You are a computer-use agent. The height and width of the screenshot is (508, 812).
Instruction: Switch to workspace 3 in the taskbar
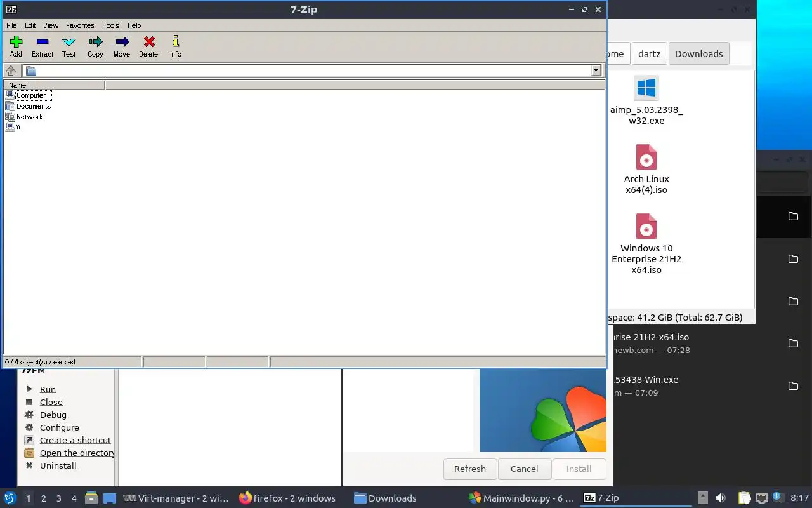(x=59, y=498)
